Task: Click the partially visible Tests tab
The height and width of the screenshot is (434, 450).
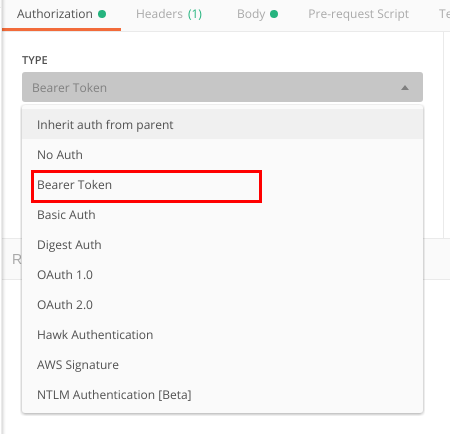Action: [x=444, y=14]
